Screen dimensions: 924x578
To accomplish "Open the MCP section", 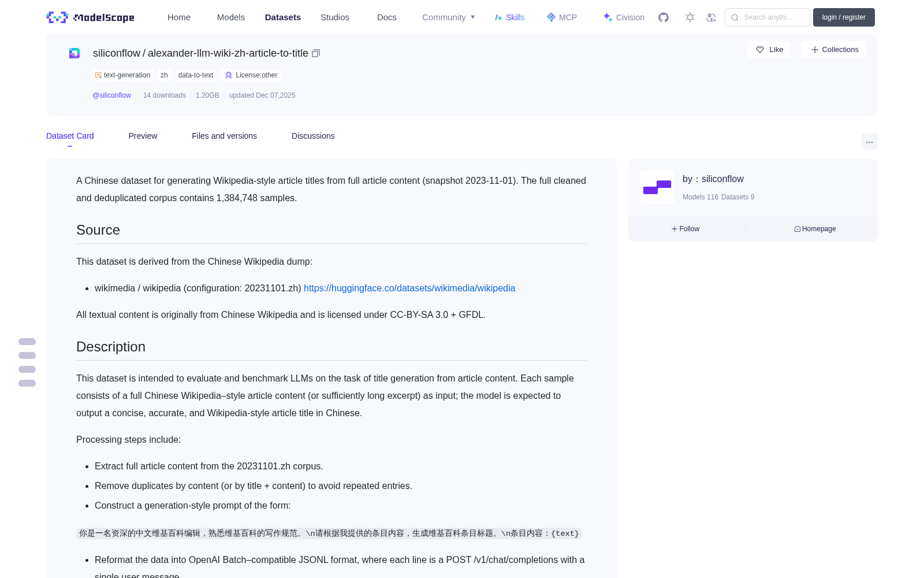I will (x=562, y=17).
